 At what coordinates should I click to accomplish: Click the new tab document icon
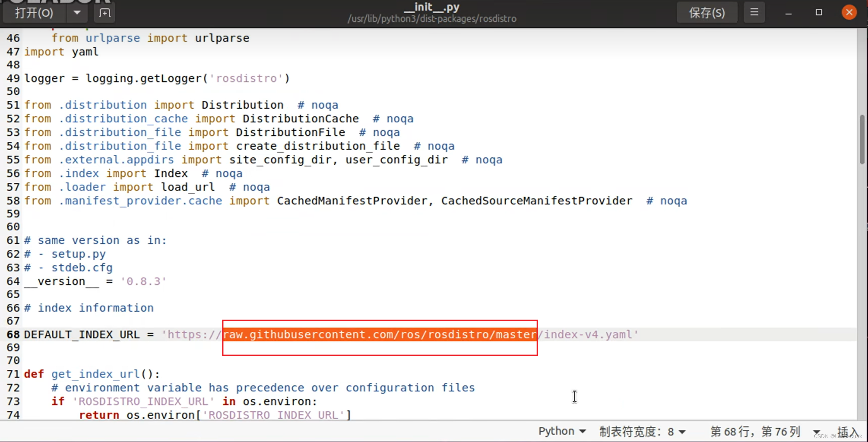pos(105,13)
